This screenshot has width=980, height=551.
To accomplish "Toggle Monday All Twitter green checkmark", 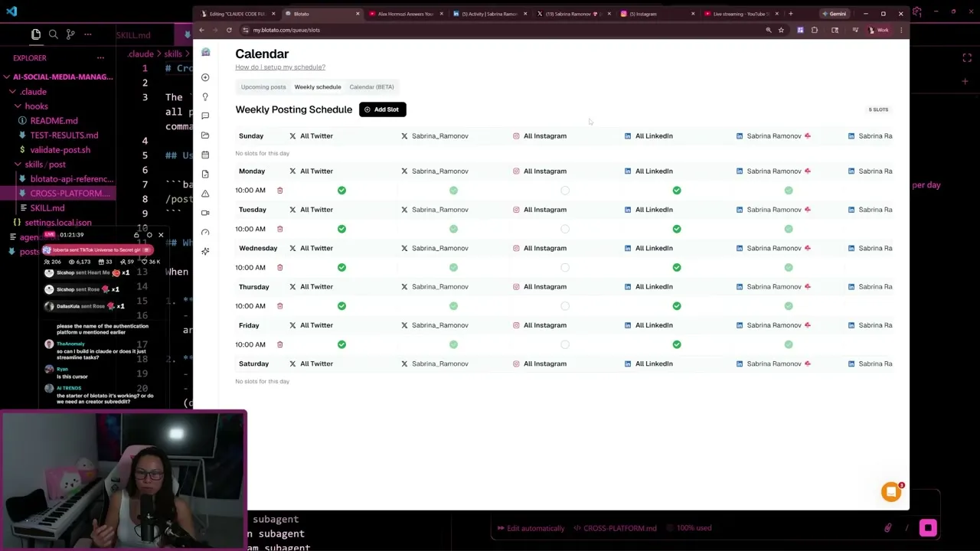I will coord(341,191).
